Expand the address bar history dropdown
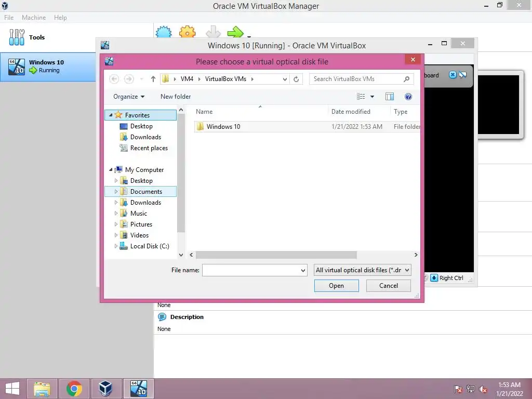Image resolution: width=532 pixels, height=399 pixels. pos(285,79)
